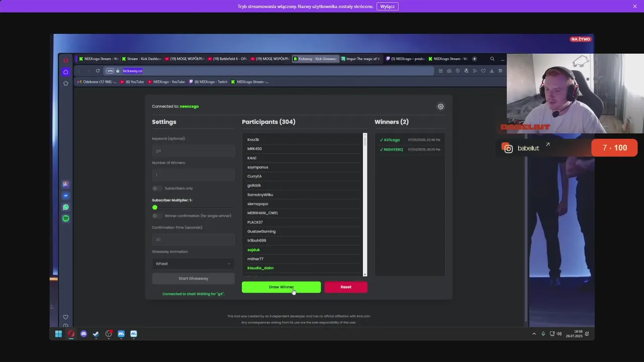Viewport: 644px width, 362px height.
Task: Adjust Subscriber Multiplier slider
Action: pyautogui.click(x=155, y=207)
